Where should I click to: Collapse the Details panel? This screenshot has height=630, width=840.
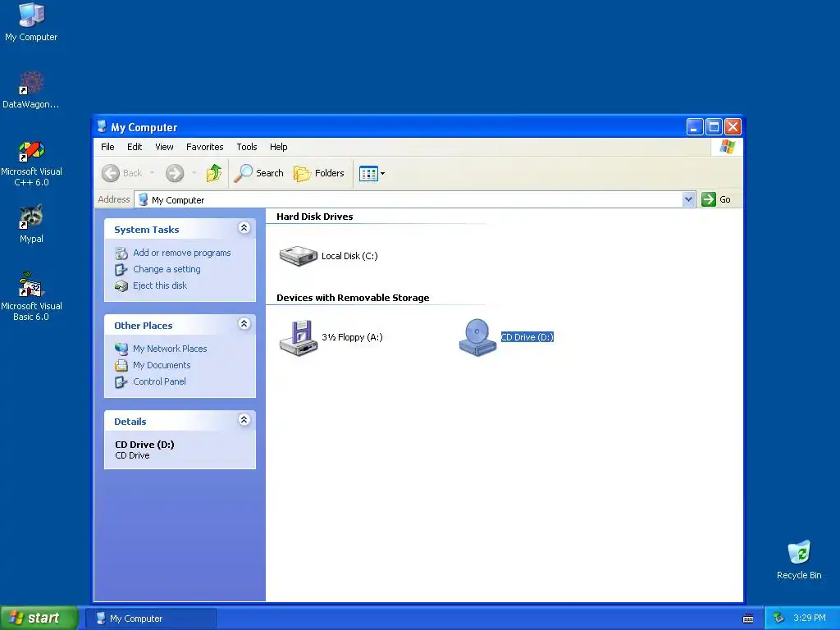244,420
